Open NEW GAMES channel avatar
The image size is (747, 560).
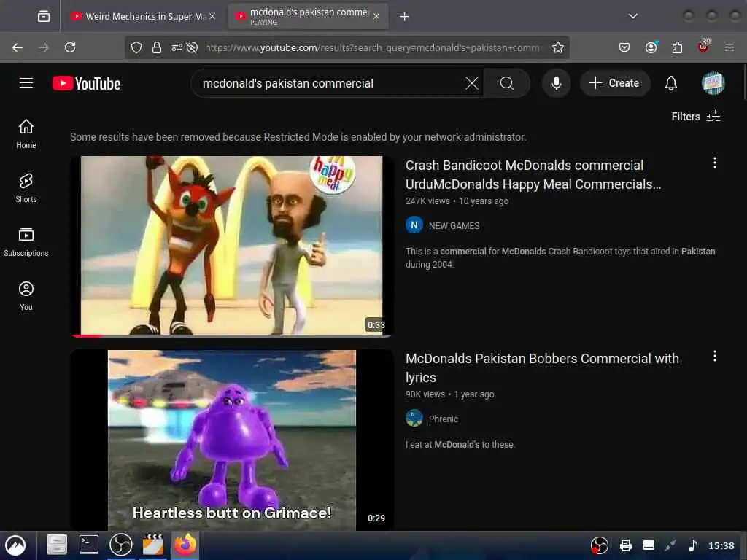(x=414, y=225)
